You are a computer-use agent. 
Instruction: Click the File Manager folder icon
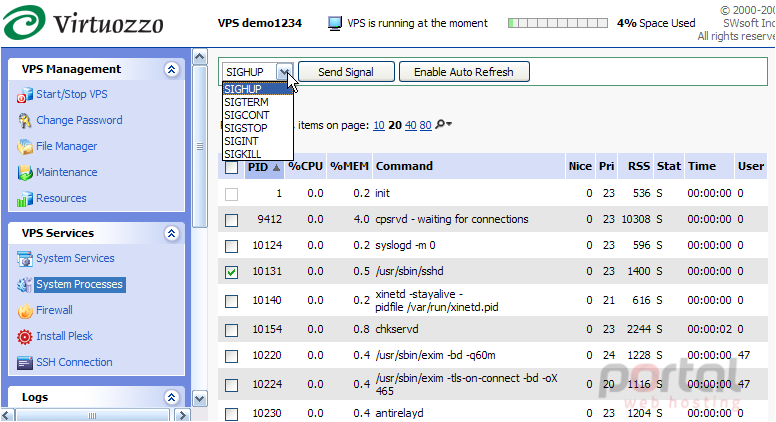(25, 146)
